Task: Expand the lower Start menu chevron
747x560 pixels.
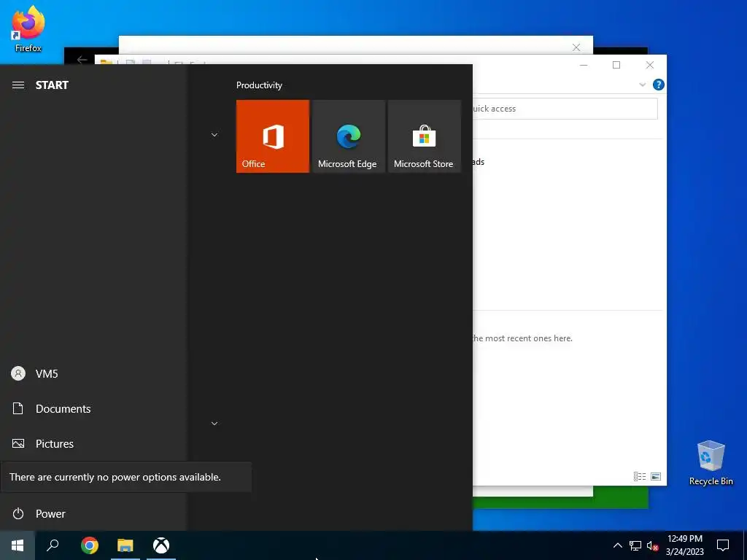Action: click(x=214, y=424)
